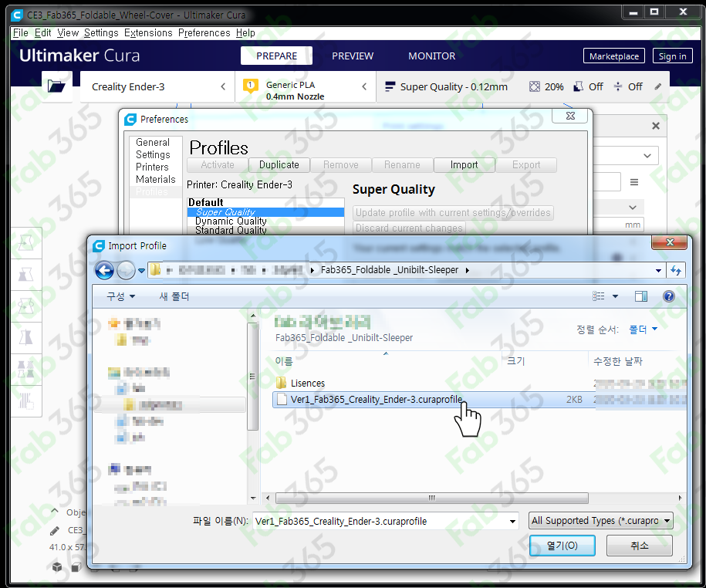Switch to the PREVIEW stage tab
This screenshot has height=588, width=706.
(353, 56)
